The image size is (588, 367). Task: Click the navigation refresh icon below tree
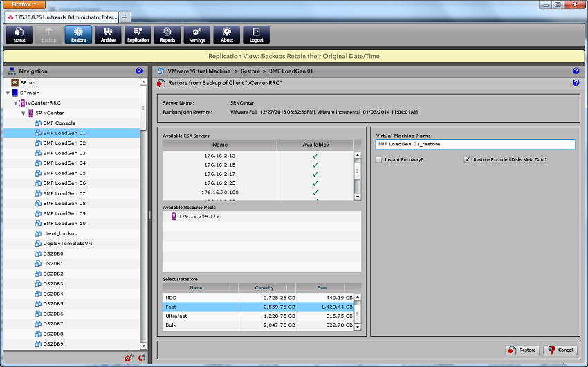point(141,358)
